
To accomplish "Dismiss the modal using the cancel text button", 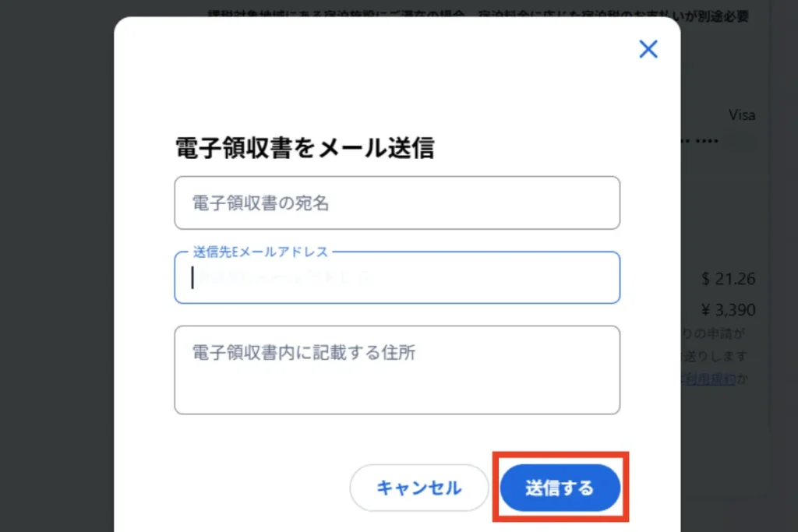I will pyautogui.click(x=419, y=487).
